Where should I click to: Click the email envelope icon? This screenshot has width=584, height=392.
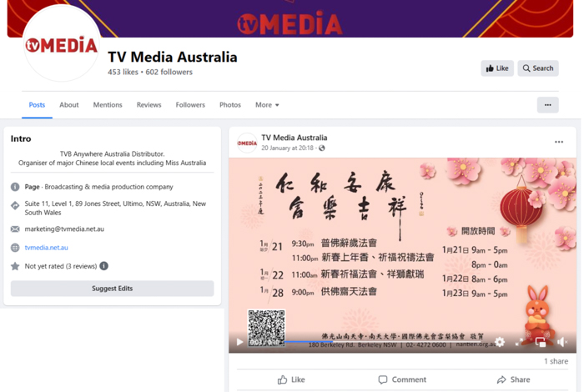15,229
